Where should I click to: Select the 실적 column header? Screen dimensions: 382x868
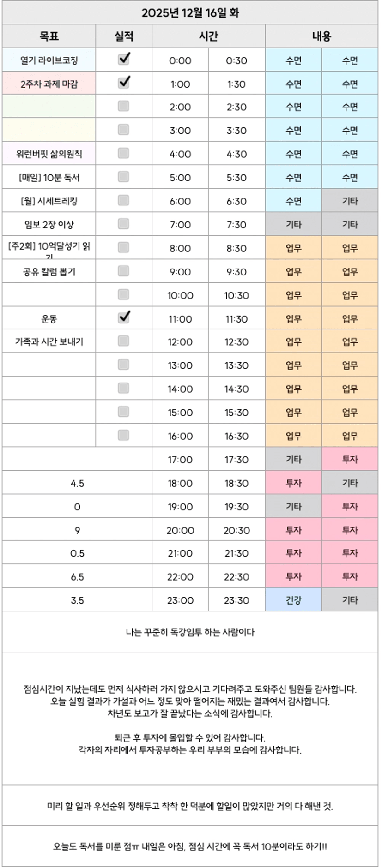[x=124, y=36]
